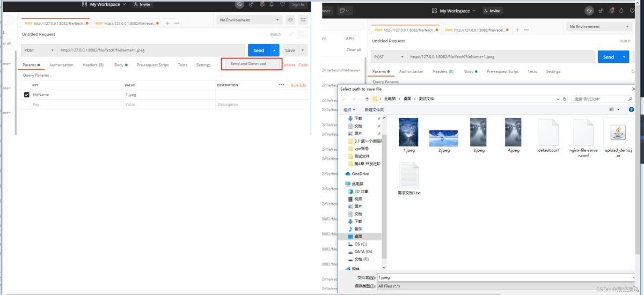Click the edit pencil icon beside BUILD

click(291, 34)
